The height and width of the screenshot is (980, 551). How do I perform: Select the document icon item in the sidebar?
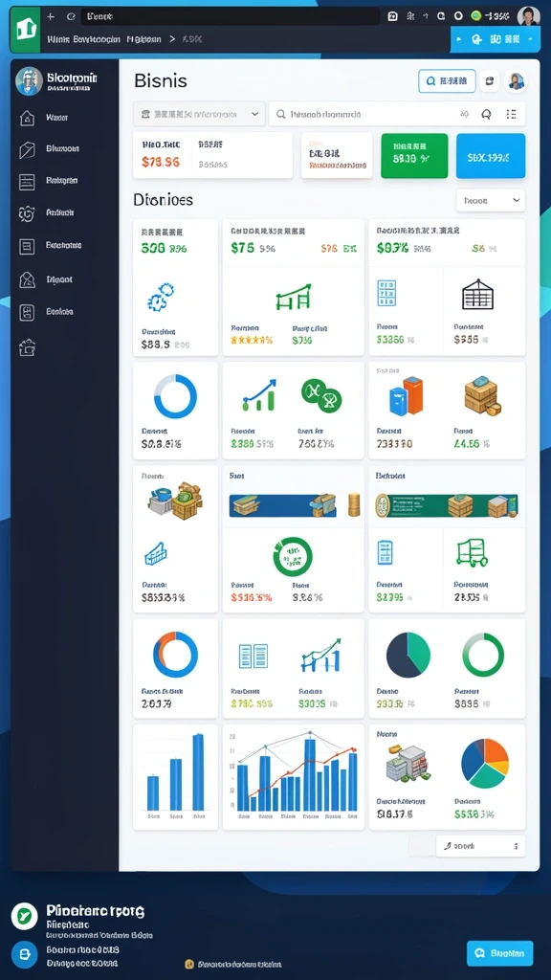point(27,246)
